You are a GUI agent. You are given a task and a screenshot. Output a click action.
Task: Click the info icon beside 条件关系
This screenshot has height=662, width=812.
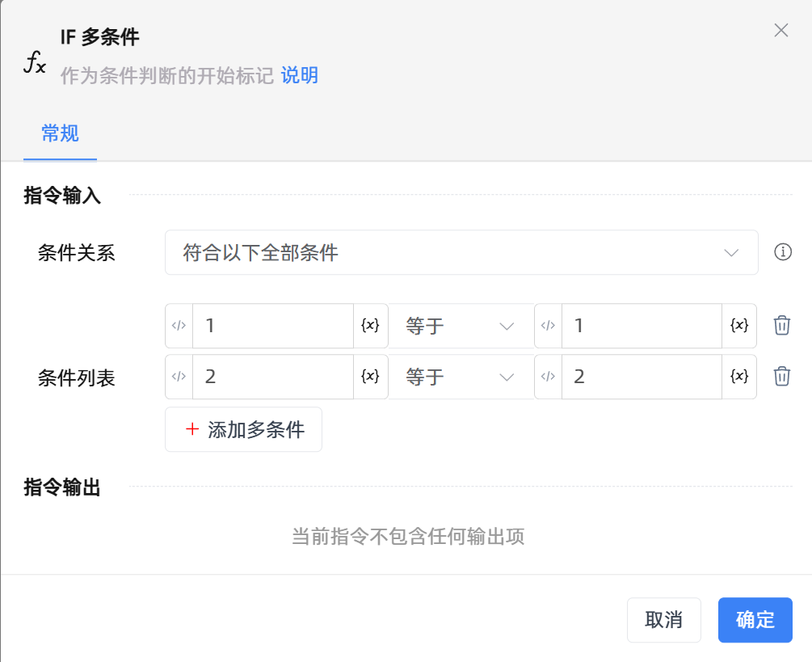tap(782, 252)
